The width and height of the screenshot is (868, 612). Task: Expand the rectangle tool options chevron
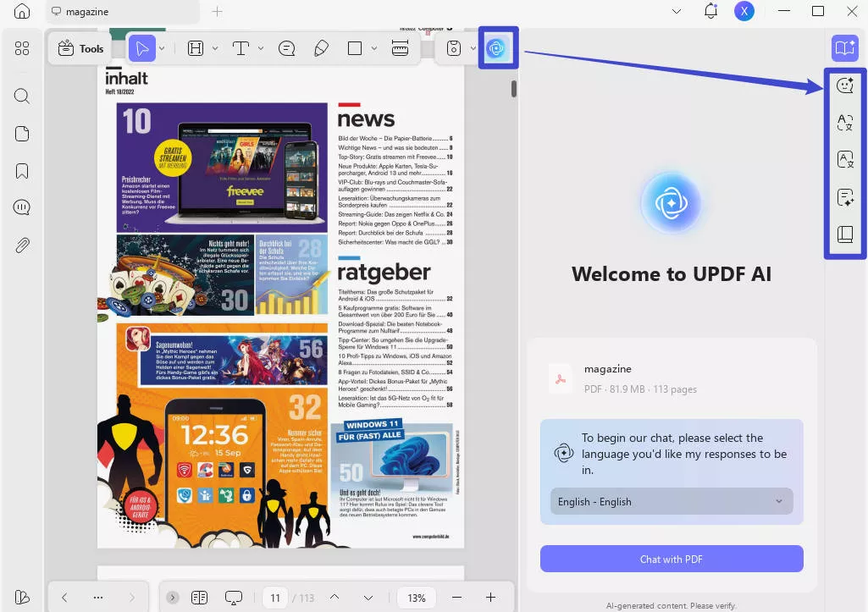point(373,48)
